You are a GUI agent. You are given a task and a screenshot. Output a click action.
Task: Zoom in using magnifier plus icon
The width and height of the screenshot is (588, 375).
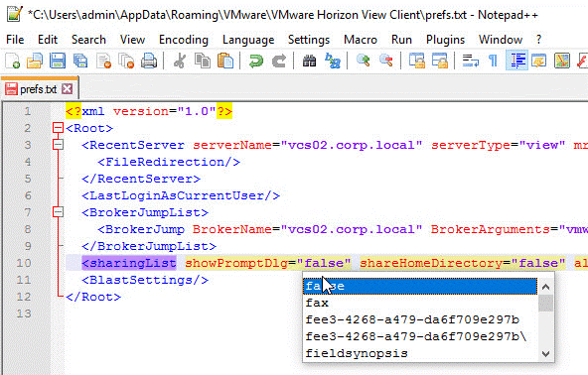coord(363,61)
